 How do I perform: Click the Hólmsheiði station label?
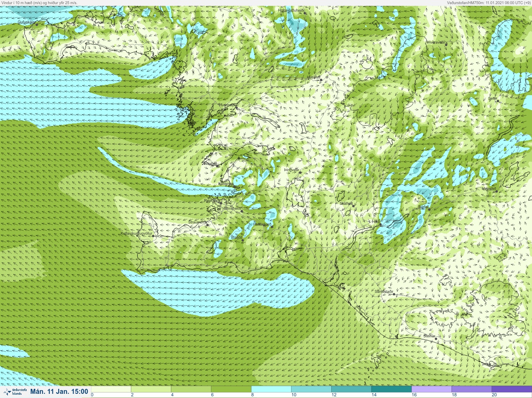click(x=232, y=209)
